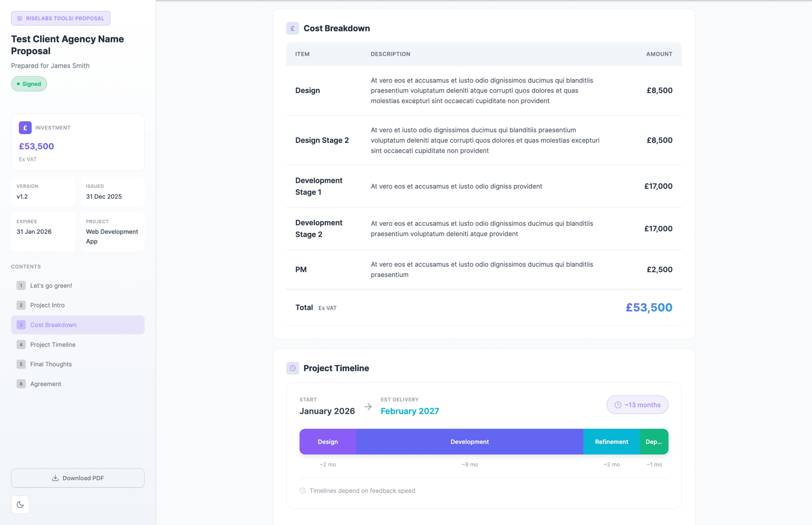
Task: Select the Agreement contents entry
Action: click(46, 384)
